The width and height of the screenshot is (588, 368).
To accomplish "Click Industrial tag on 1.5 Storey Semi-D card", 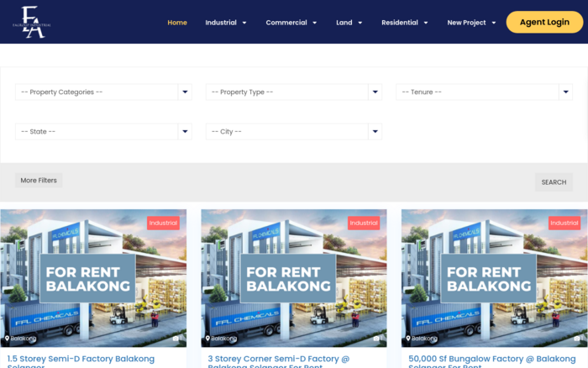I will click(x=163, y=223).
